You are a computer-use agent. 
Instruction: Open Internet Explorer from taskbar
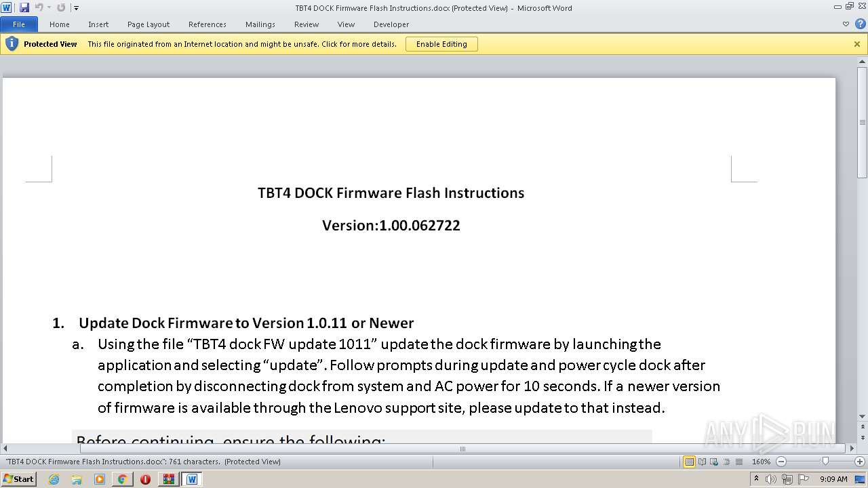click(54, 479)
